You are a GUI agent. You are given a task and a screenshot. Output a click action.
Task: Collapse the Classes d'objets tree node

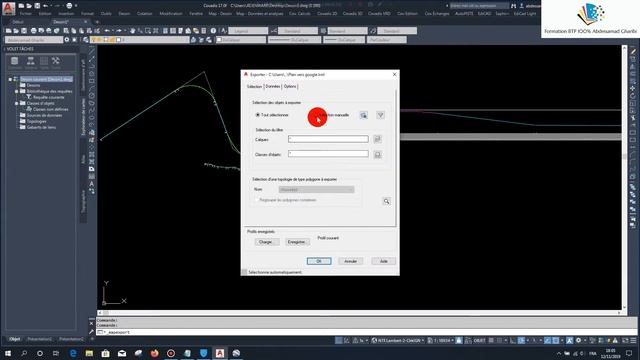(16, 103)
